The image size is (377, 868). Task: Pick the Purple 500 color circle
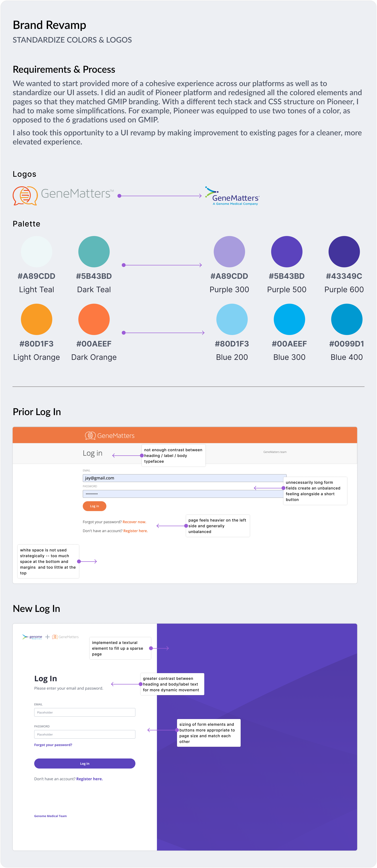tap(287, 252)
